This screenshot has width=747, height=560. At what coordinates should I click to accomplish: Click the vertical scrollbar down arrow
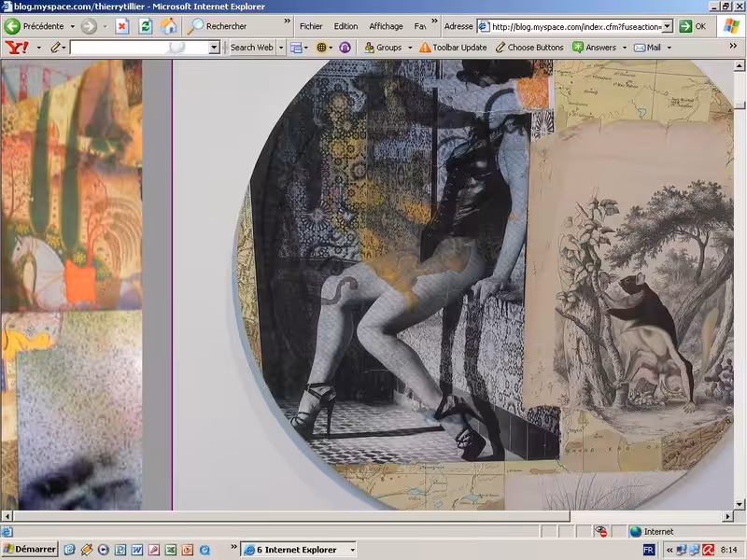point(739,504)
